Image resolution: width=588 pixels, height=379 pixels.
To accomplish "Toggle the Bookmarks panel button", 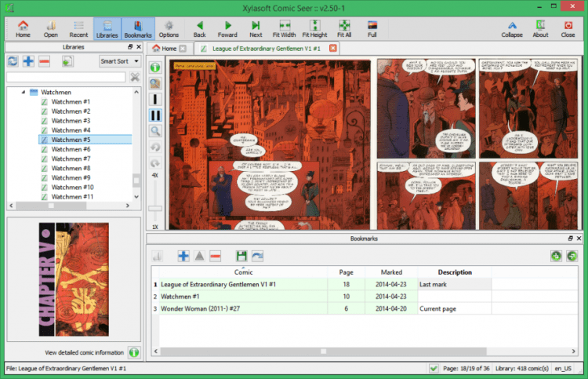I will 138,29.
